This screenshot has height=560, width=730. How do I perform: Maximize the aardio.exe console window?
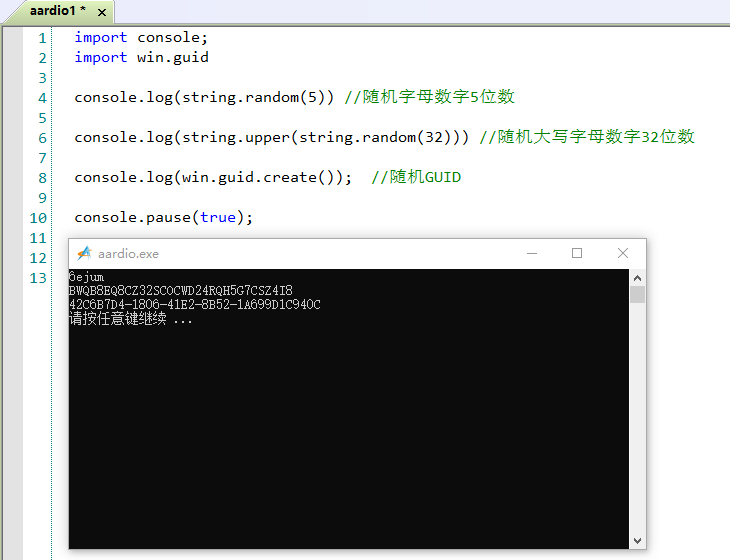coord(577,253)
